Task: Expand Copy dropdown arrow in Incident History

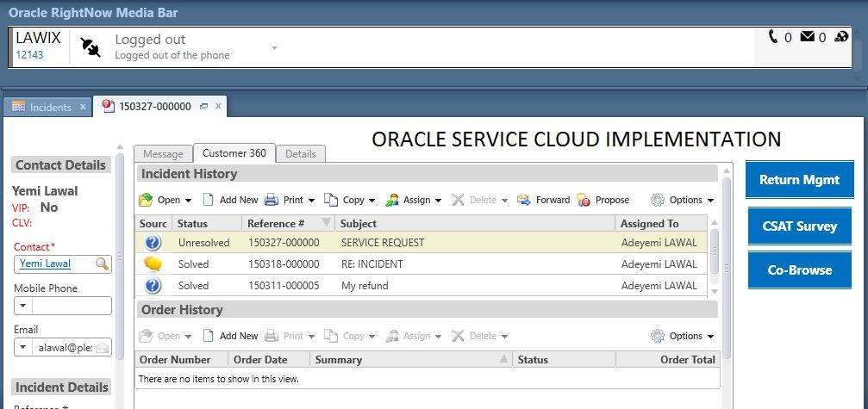Action: (372, 201)
